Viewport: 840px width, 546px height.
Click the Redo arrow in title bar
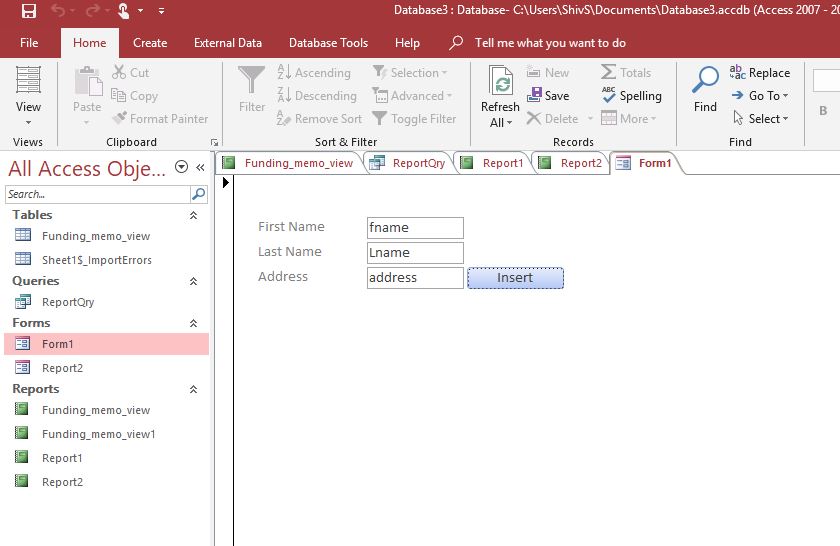point(92,11)
